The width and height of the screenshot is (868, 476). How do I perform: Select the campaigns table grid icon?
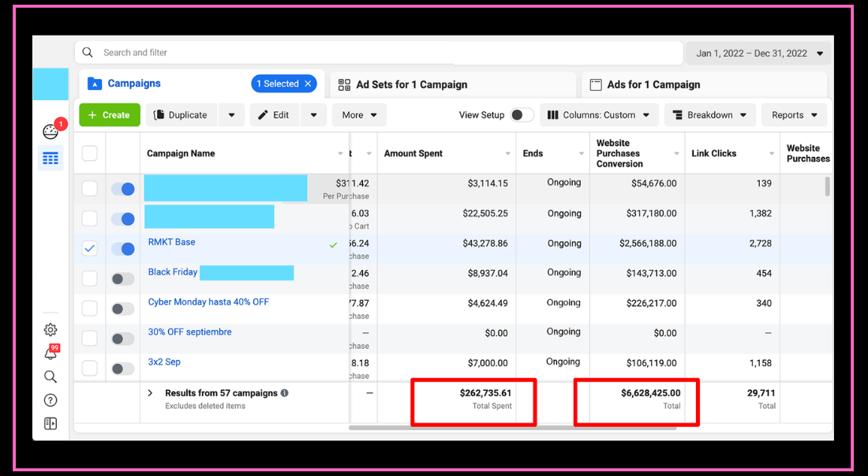tap(51, 159)
